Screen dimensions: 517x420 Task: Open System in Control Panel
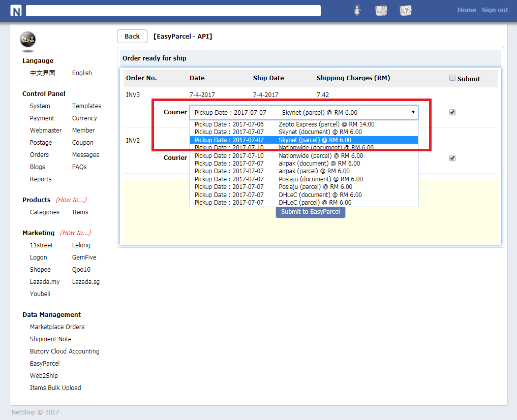(x=40, y=106)
